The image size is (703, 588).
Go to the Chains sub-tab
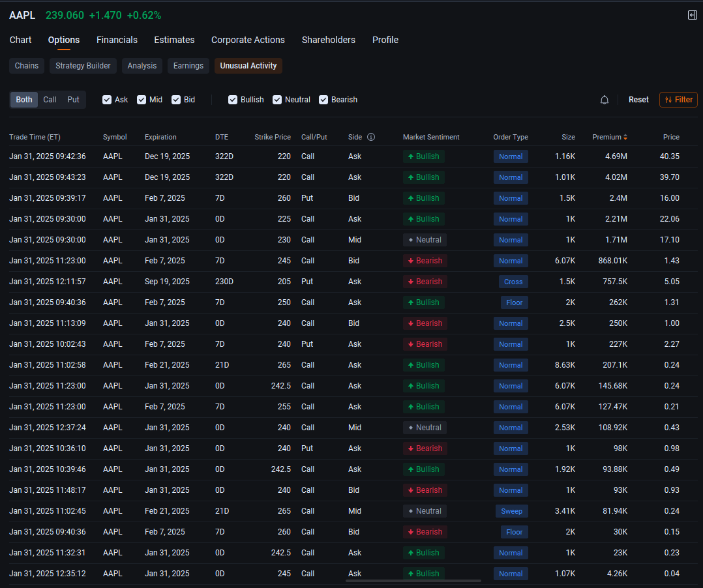[x=27, y=66]
